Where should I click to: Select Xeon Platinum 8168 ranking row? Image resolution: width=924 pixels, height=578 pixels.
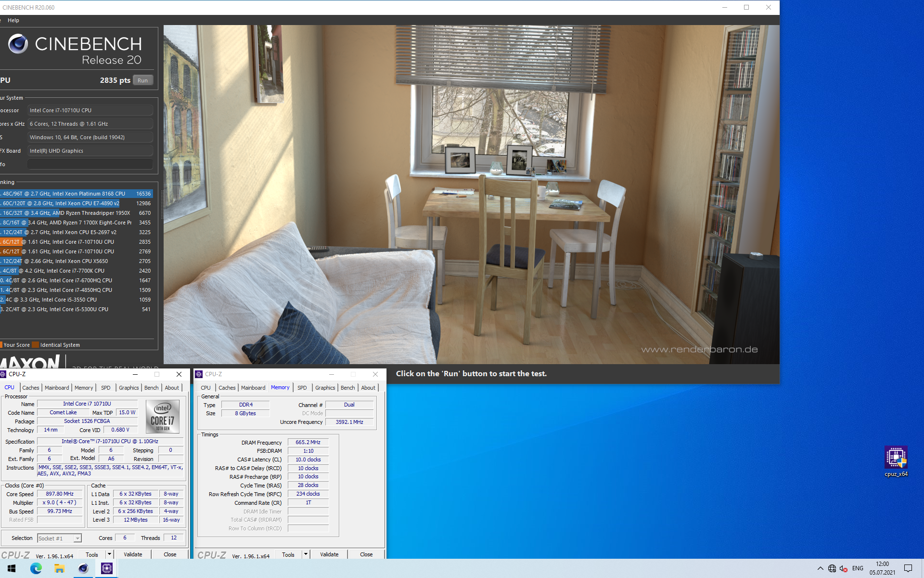tap(77, 194)
